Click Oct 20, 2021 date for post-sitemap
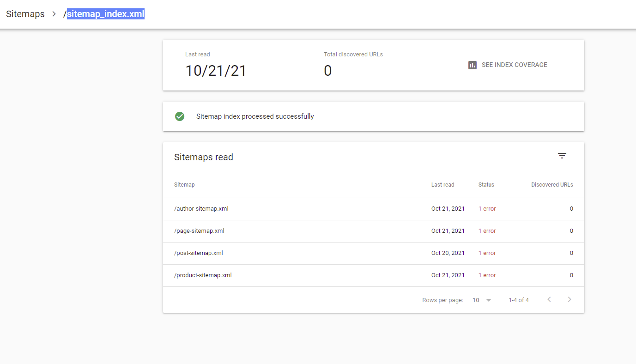This screenshot has width=636, height=364. pos(448,253)
